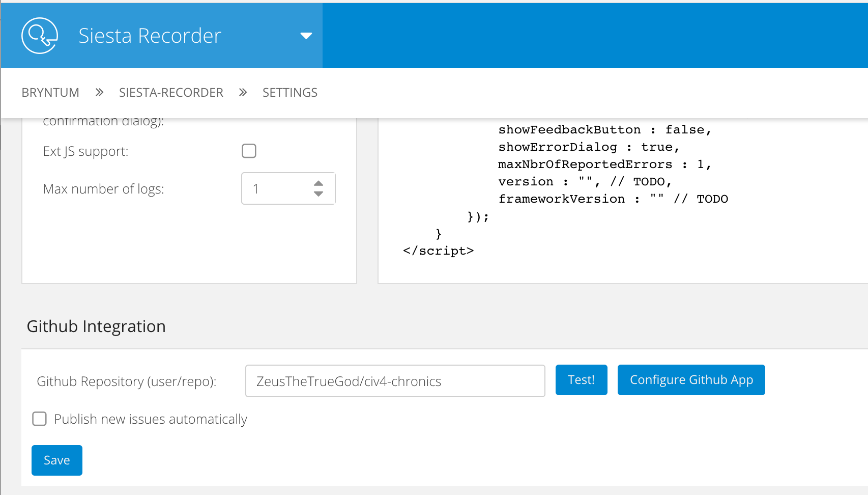The width and height of the screenshot is (868, 495).
Task: Click the 'Github Repository (user/repo):' label
Action: tap(127, 381)
